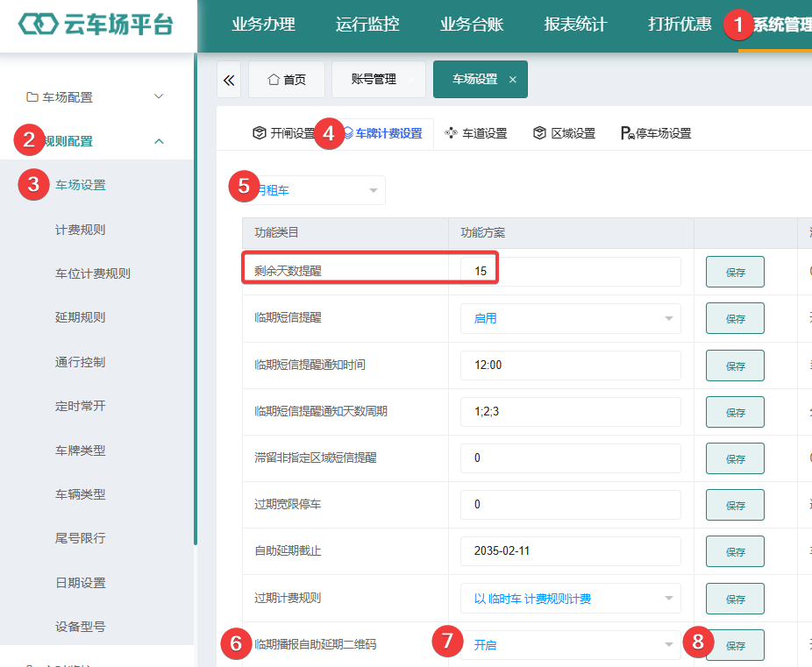Open the 临期短信提醒 启用 dropdown

tap(570, 318)
